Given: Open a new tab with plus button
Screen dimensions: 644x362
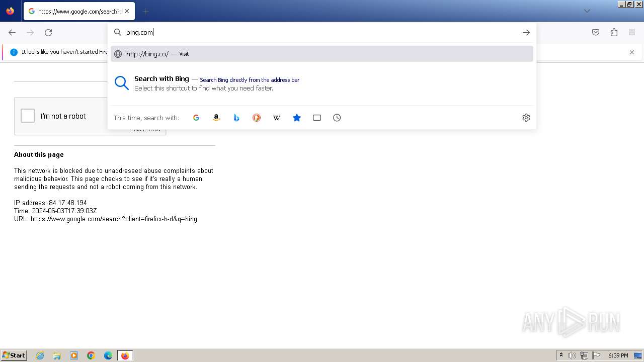Looking at the screenshot, I should 145,11.
